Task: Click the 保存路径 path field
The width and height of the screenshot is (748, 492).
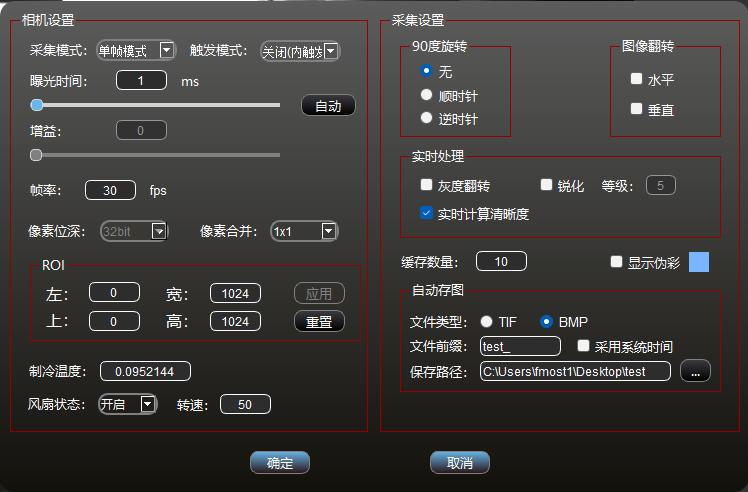Action: [x=575, y=371]
